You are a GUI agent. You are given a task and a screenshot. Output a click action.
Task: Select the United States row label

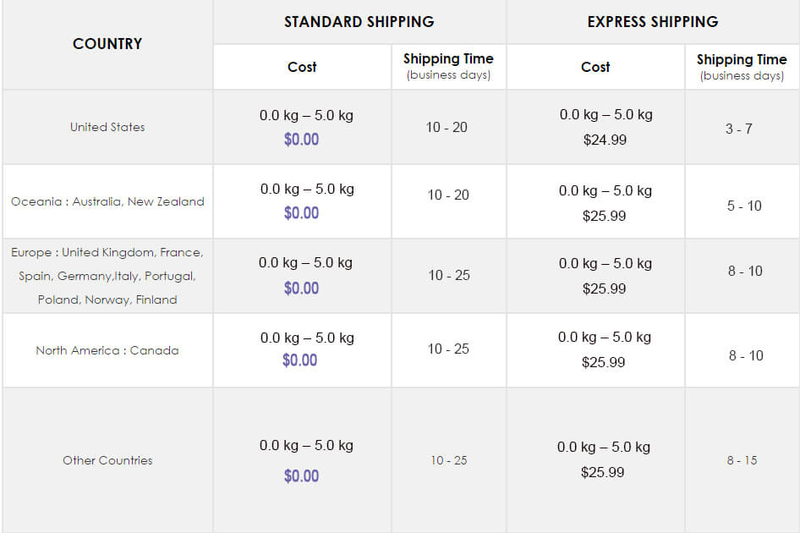pos(107,127)
